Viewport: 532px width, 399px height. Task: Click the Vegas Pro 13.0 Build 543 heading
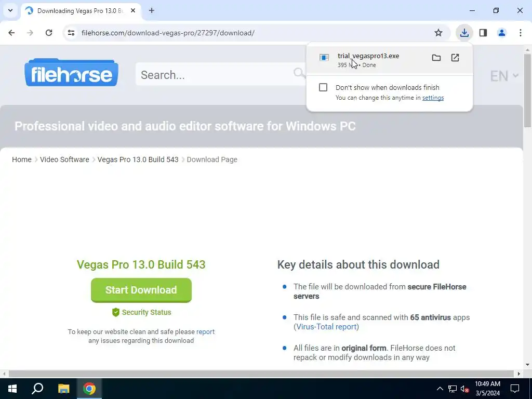(x=141, y=264)
